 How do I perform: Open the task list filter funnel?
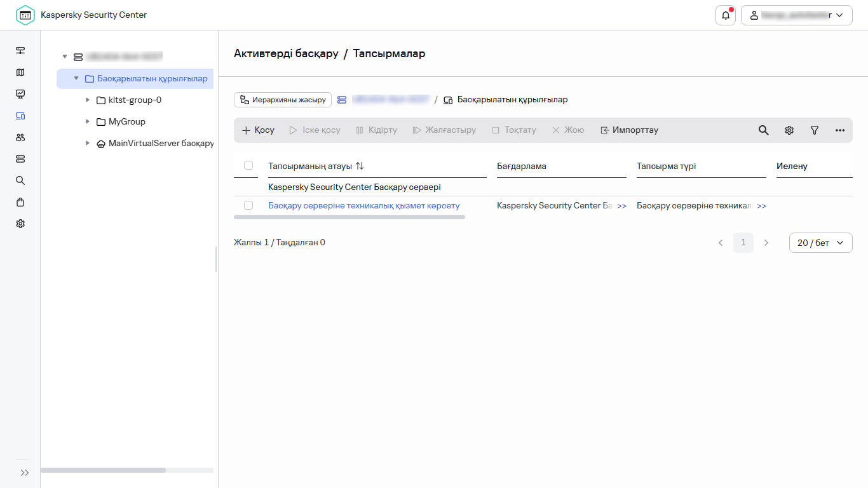coord(815,130)
